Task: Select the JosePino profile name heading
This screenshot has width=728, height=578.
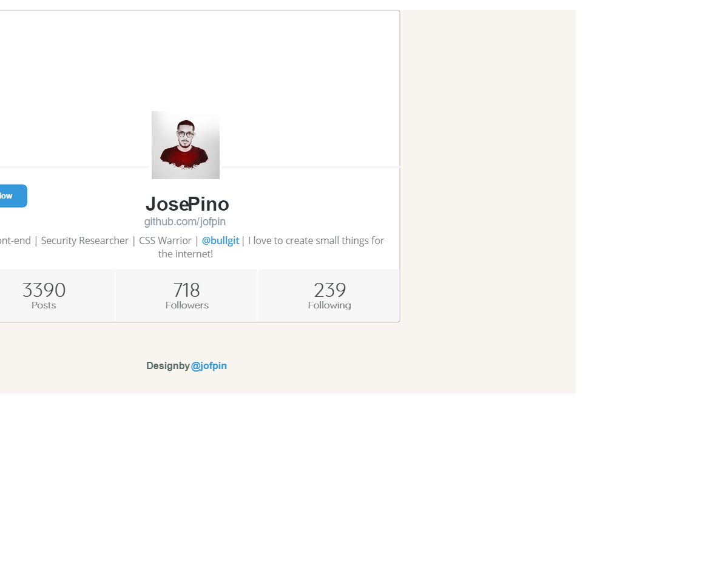Action: 187,204
